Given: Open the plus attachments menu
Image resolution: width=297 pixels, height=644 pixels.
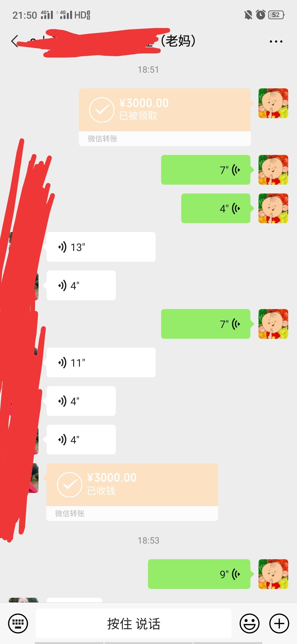Looking at the screenshot, I should coord(279,623).
